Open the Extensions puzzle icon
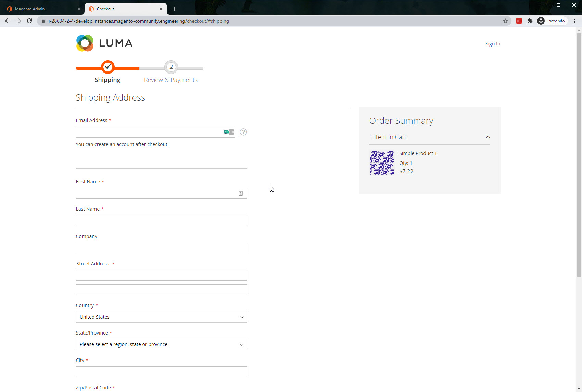Screen dimensions: 582x392 pos(530,21)
